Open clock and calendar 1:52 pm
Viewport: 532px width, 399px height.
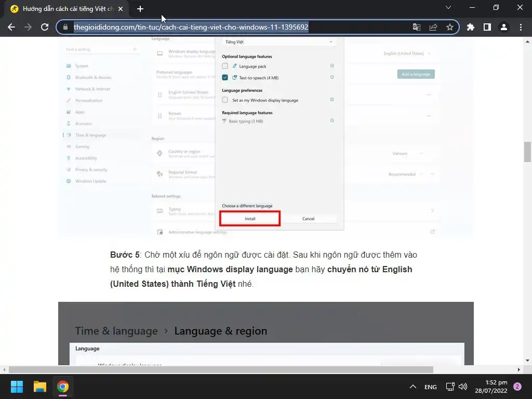(x=491, y=387)
